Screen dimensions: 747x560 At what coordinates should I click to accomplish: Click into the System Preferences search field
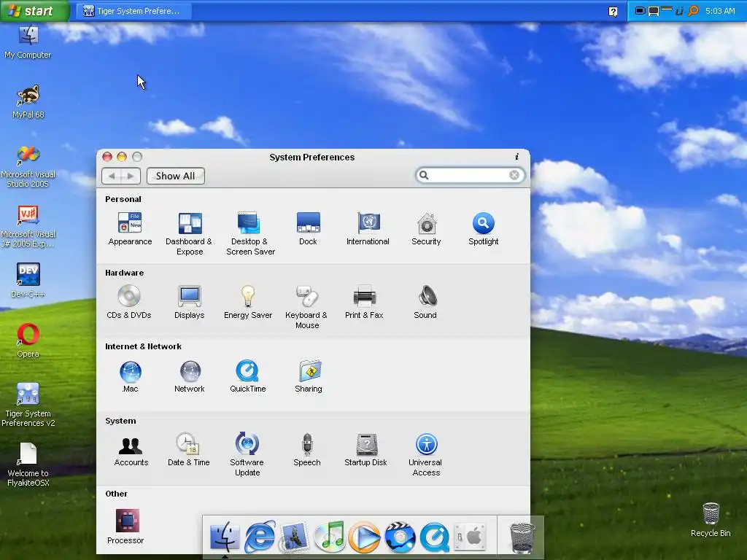click(469, 175)
